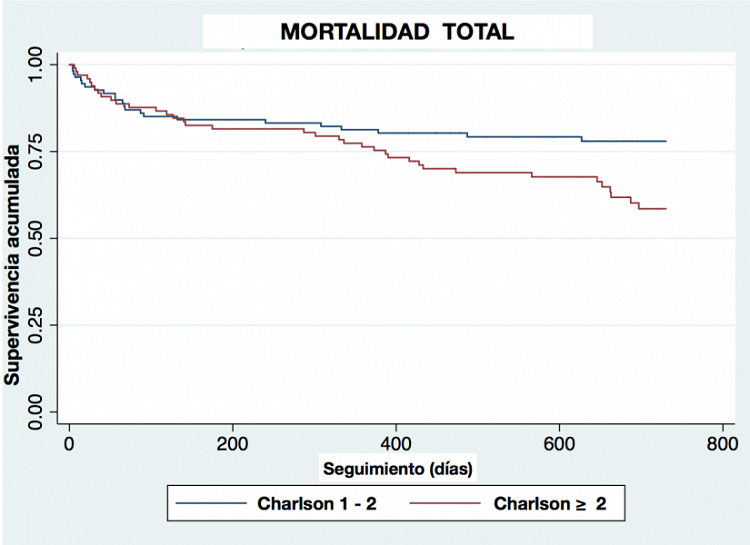750x545 pixels.
Task: Click the 1.00 y-axis tick label
Action: 36,65
